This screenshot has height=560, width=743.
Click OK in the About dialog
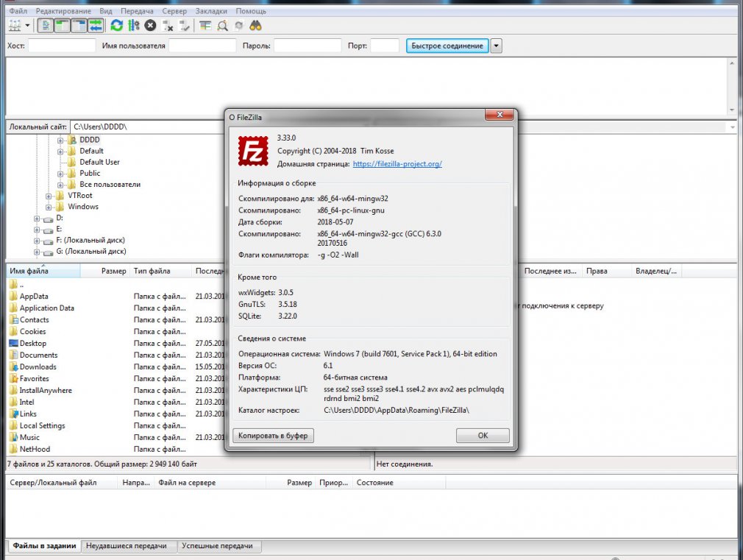click(x=483, y=436)
